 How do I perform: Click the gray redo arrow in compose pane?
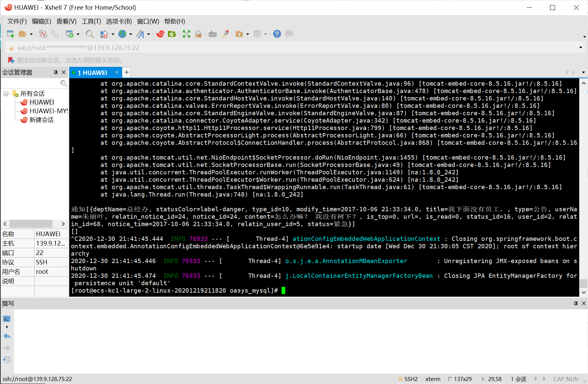7,348
